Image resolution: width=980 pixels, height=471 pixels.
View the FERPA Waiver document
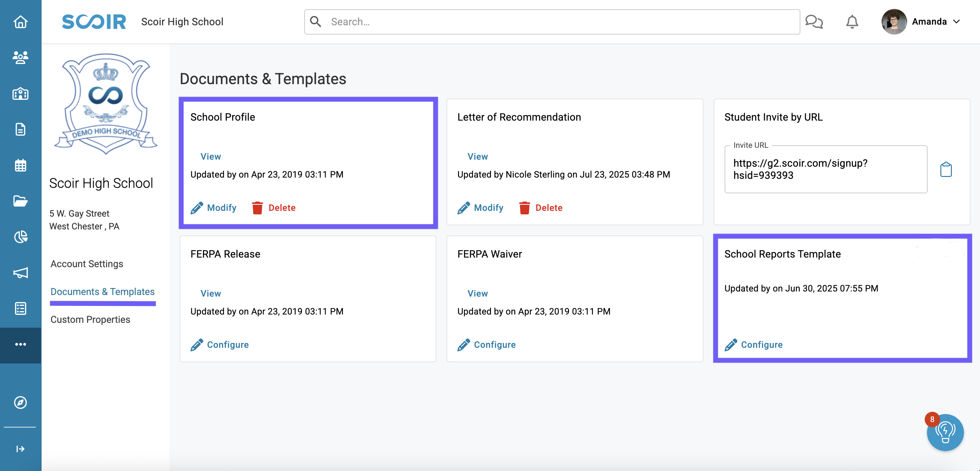(478, 293)
